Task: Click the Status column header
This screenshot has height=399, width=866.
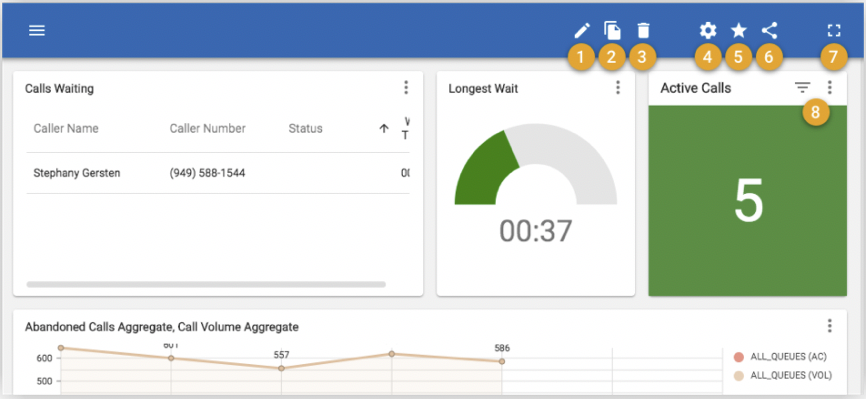Action: (305, 128)
